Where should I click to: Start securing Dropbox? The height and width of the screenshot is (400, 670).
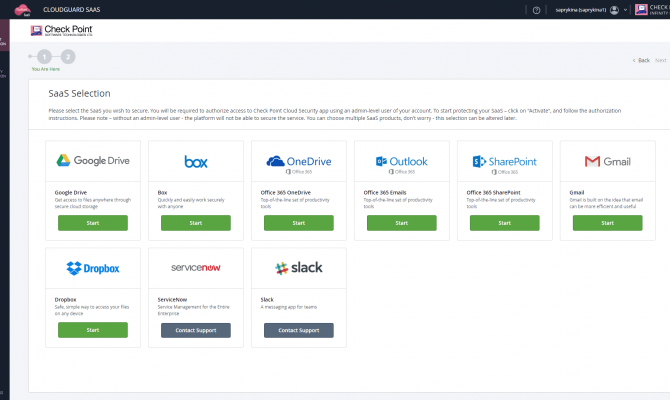(93, 330)
